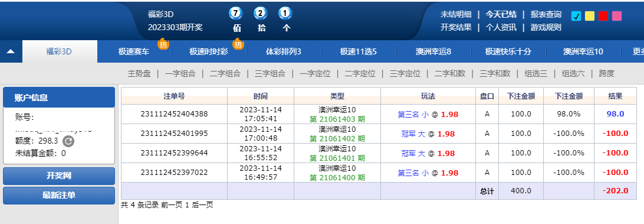Click the 最新注单 button
Screen dimensions: 644x224
[x=59, y=195]
